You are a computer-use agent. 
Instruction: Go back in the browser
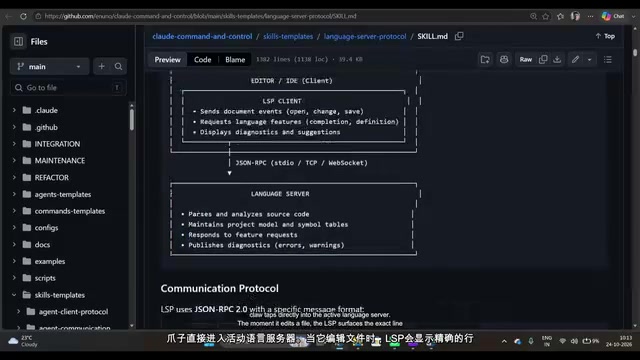click(8, 16)
